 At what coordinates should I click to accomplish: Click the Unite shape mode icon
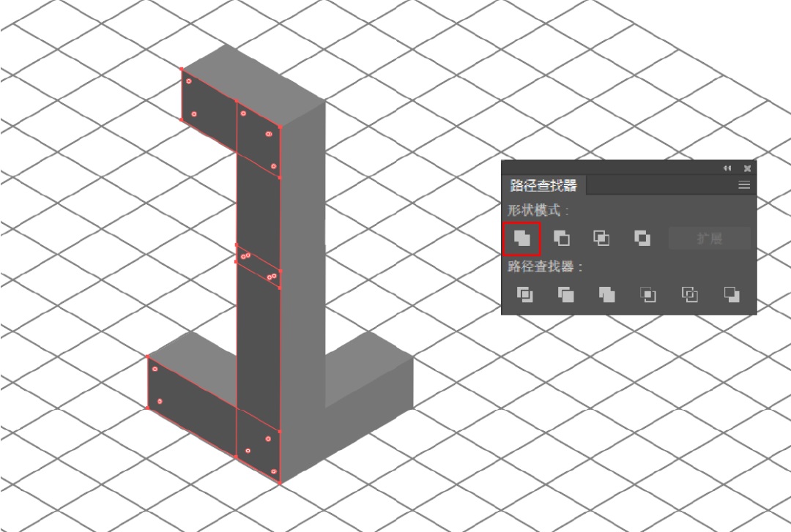(522, 238)
